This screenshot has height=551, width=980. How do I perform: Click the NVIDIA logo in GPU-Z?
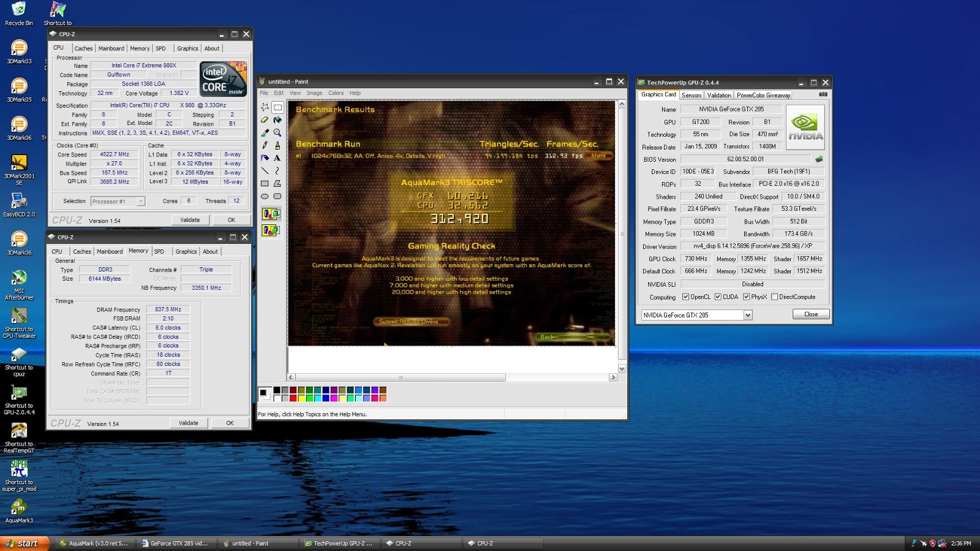(805, 127)
